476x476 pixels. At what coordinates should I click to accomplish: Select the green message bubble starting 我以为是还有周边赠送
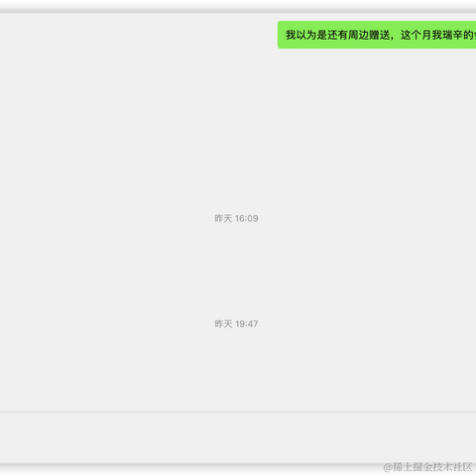click(x=377, y=35)
